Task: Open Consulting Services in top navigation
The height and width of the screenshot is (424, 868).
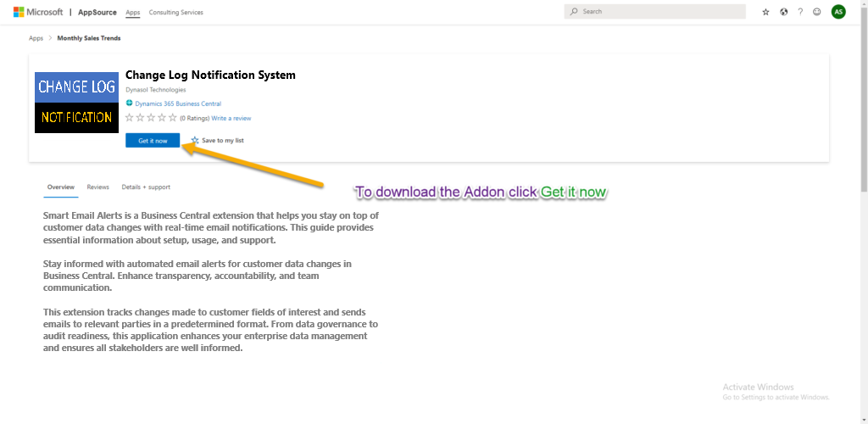Action: point(175,13)
